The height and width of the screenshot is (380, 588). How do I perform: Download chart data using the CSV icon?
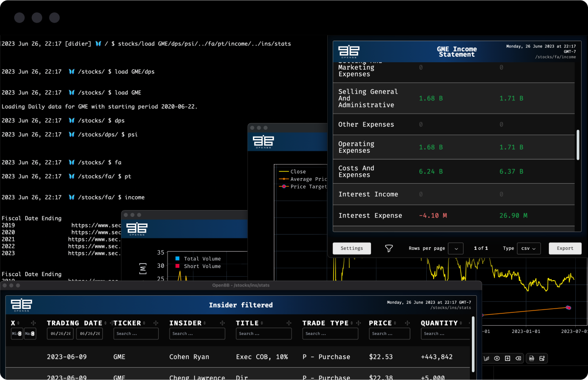click(531, 358)
